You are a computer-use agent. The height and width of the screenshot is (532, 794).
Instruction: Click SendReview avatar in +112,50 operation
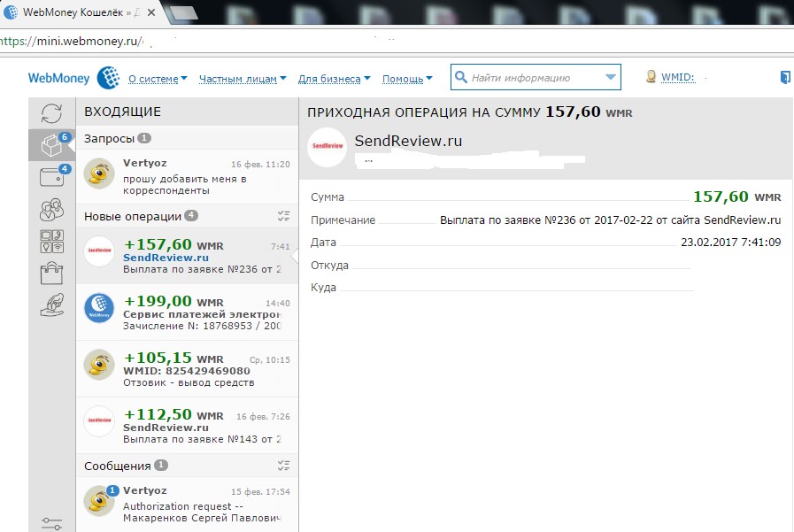pyautogui.click(x=99, y=420)
